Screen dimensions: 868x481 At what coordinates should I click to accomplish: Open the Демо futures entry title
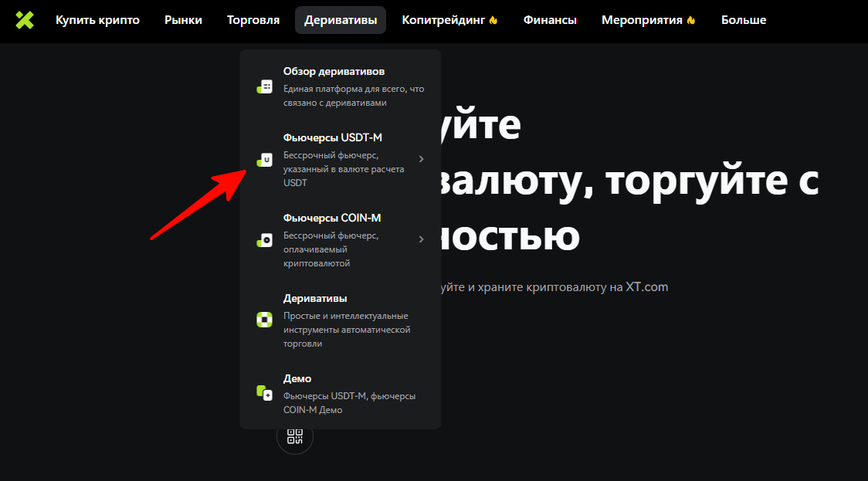tap(297, 378)
